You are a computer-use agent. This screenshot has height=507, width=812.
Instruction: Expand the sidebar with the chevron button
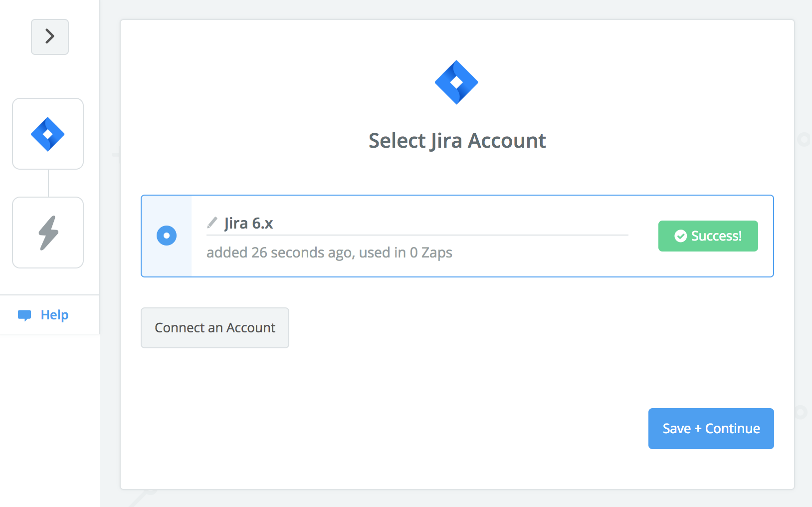click(50, 36)
